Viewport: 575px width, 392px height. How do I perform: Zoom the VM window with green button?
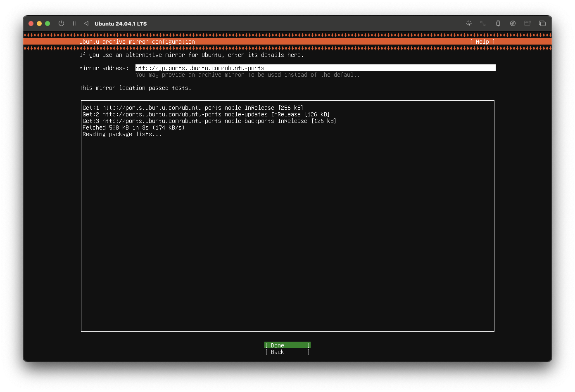point(47,24)
